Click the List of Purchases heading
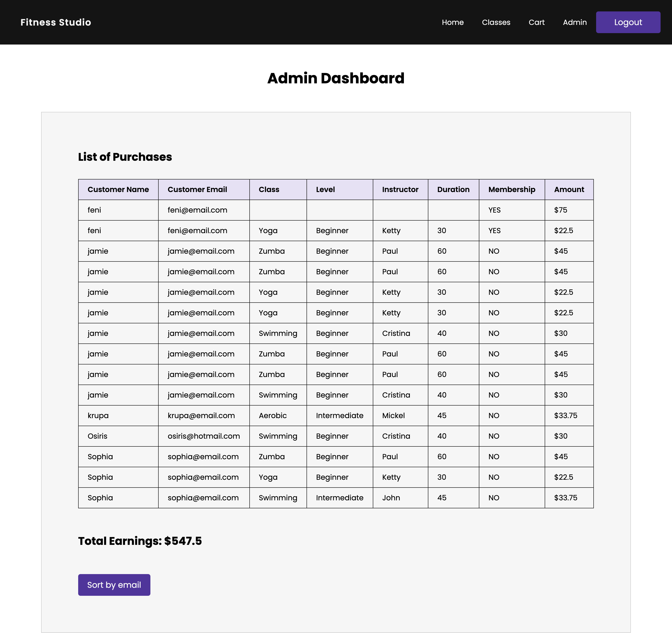This screenshot has width=672, height=633. tap(125, 157)
